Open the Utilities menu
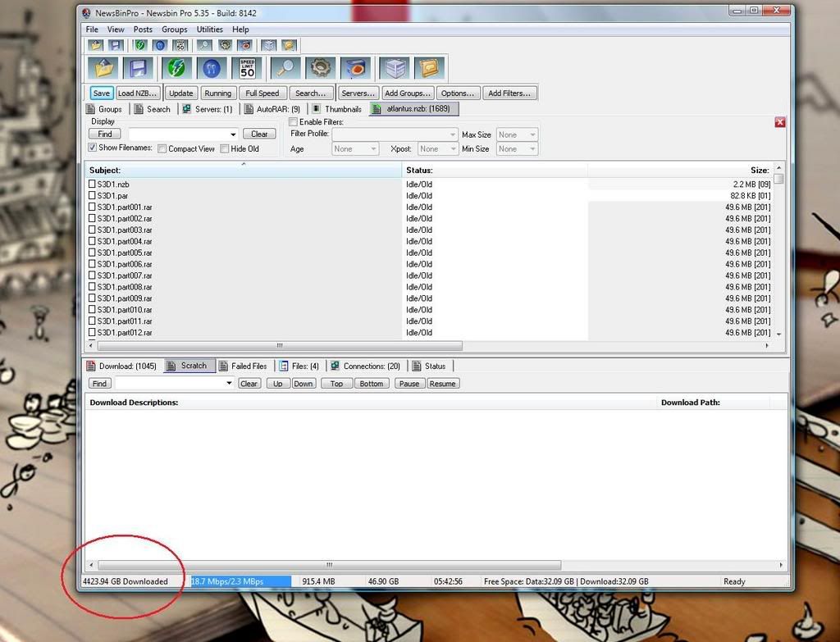The height and width of the screenshot is (642, 840). pos(209,30)
